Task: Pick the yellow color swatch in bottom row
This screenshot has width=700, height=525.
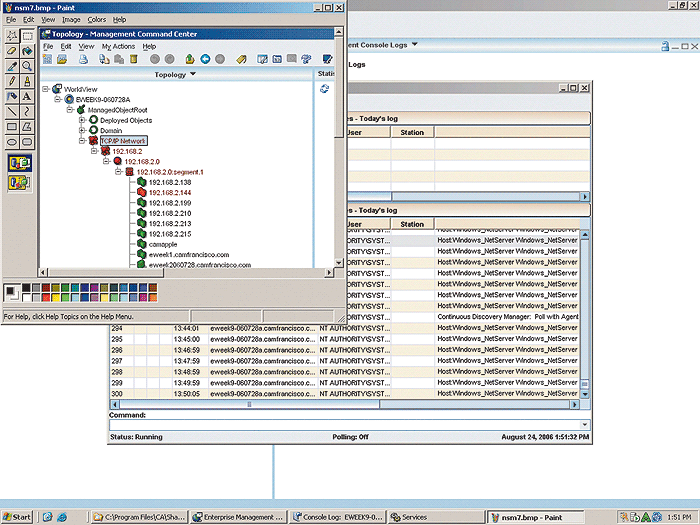Action: [x=55, y=297]
